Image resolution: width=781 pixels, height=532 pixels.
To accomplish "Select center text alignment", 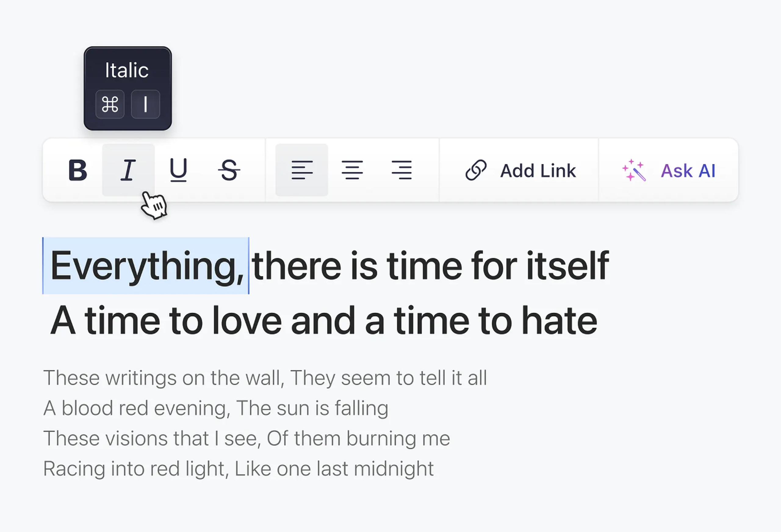I will (x=352, y=170).
